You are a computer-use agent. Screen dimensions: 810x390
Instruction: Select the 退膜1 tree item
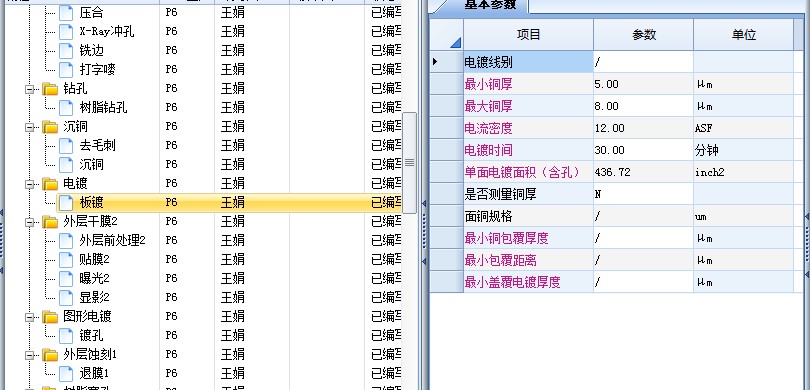(94, 373)
